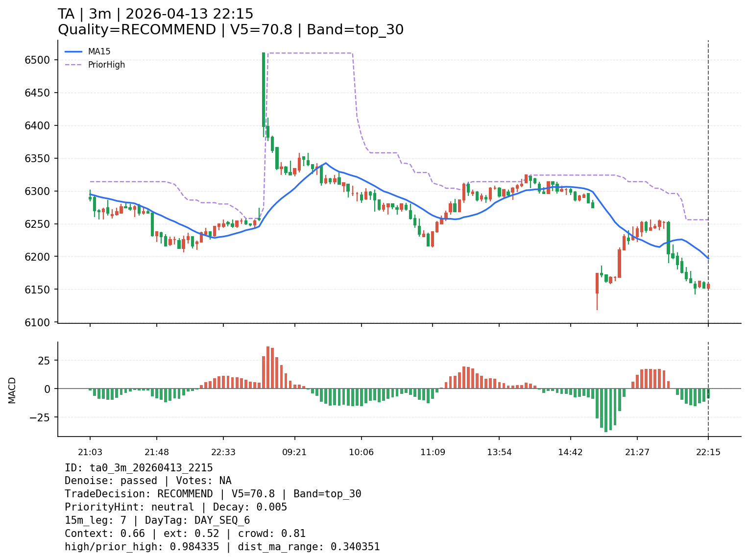Select the PriorHigh legend label
This screenshot has height=560, width=748.
[106, 65]
